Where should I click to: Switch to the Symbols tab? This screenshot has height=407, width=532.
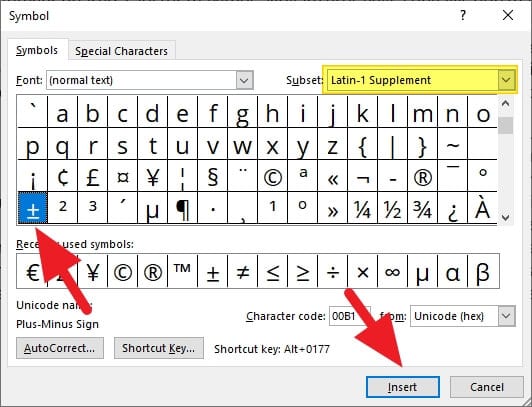37,51
